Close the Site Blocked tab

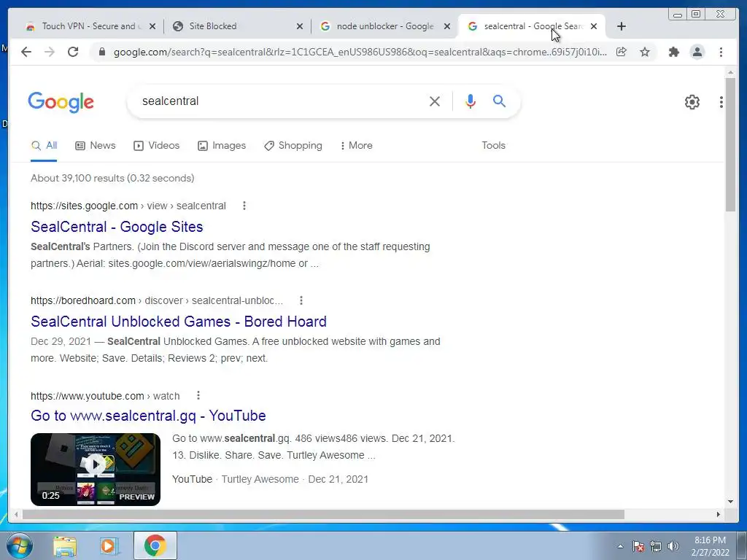pyautogui.click(x=300, y=26)
